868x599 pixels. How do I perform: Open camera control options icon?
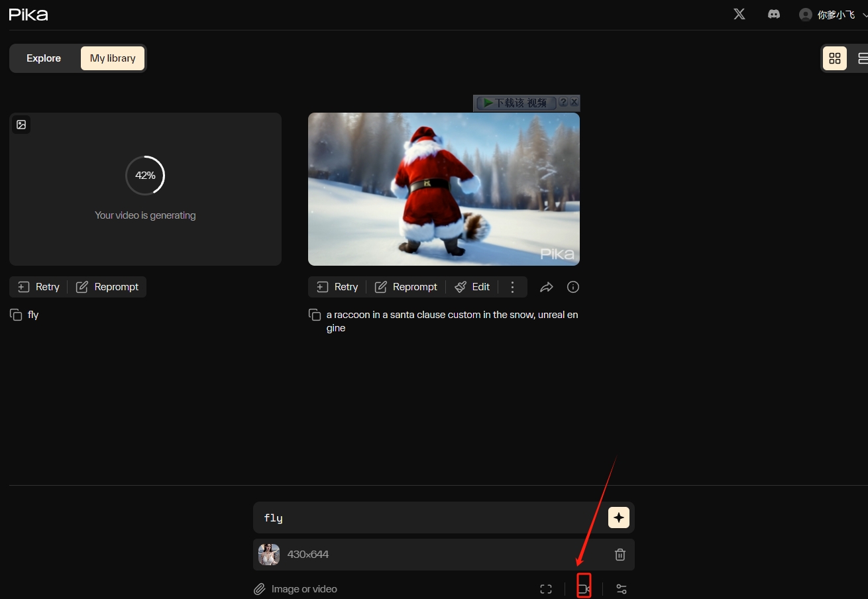coord(584,589)
